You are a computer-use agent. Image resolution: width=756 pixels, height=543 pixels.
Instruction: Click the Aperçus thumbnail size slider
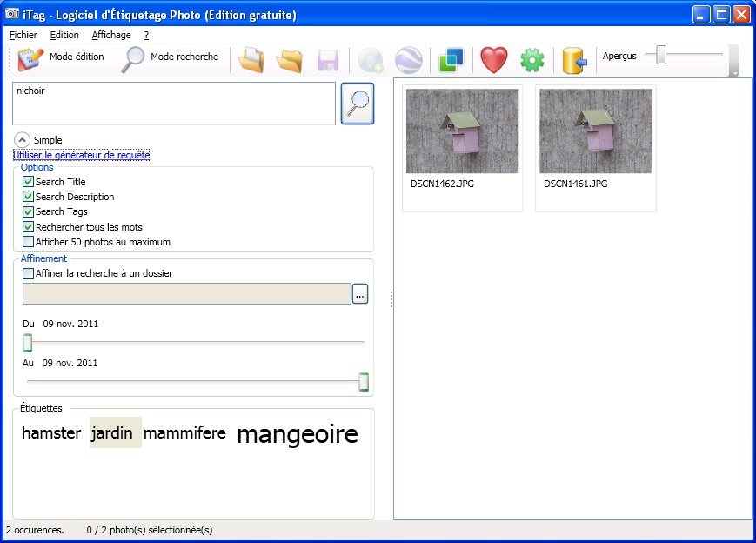pos(661,55)
